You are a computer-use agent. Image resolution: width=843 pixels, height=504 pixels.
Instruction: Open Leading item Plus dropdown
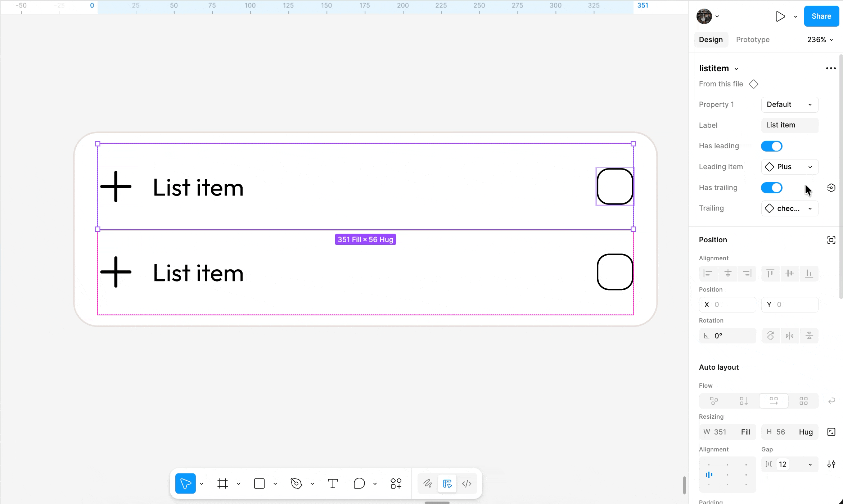coord(789,167)
